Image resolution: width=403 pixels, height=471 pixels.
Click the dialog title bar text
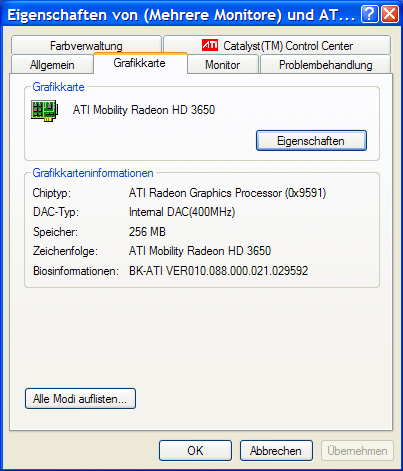pyautogui.click(x=181, y=15)
